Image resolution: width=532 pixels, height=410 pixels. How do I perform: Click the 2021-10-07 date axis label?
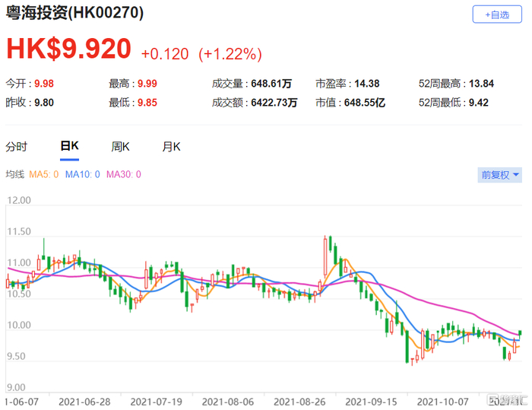(442, 402)
